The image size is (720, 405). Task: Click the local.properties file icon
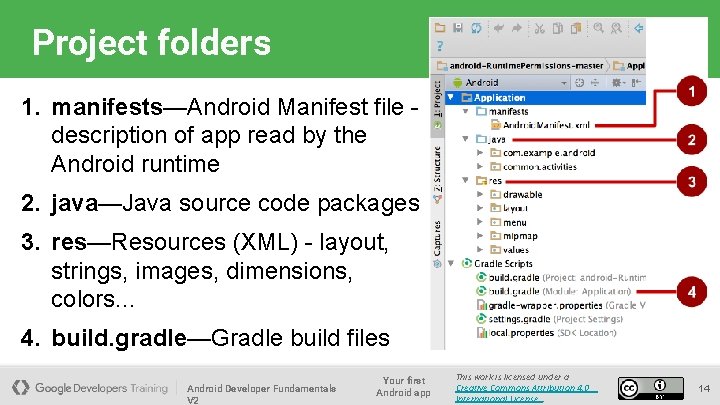(481, 332)
